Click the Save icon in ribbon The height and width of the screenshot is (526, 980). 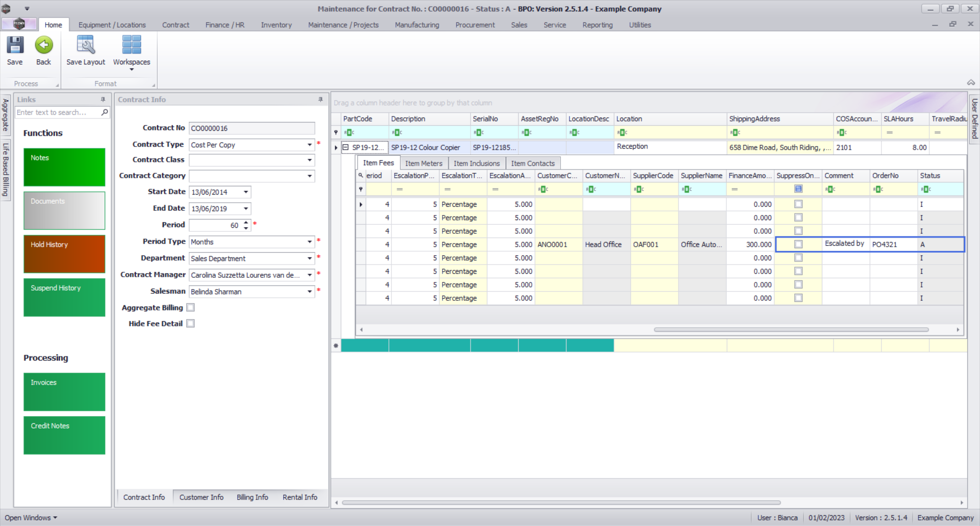point(15,45)
